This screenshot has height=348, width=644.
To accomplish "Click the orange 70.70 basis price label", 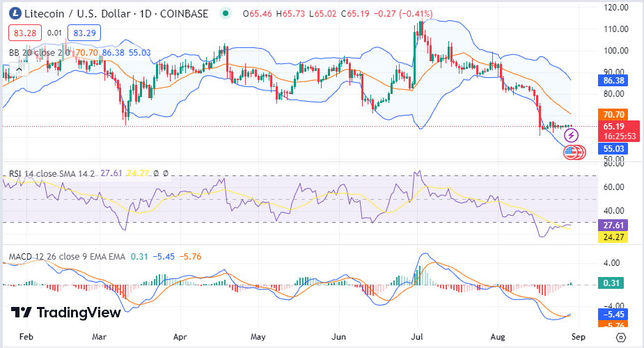I will click(x=613, y=114).
